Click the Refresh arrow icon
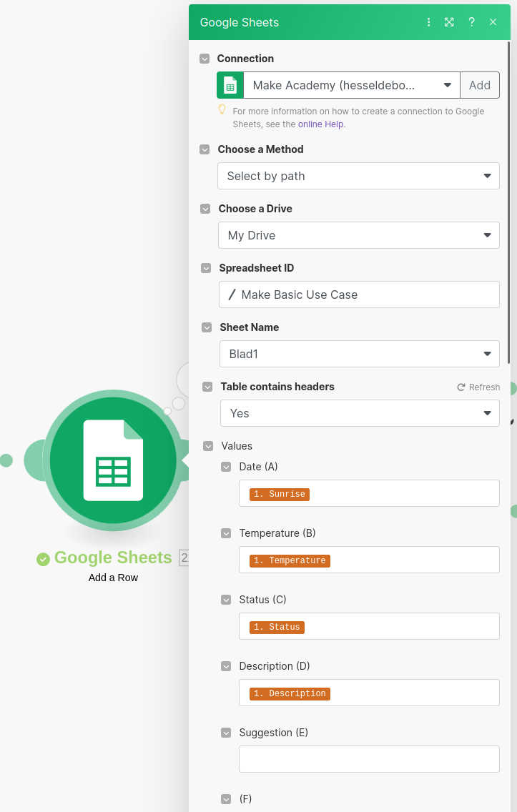 461,387
